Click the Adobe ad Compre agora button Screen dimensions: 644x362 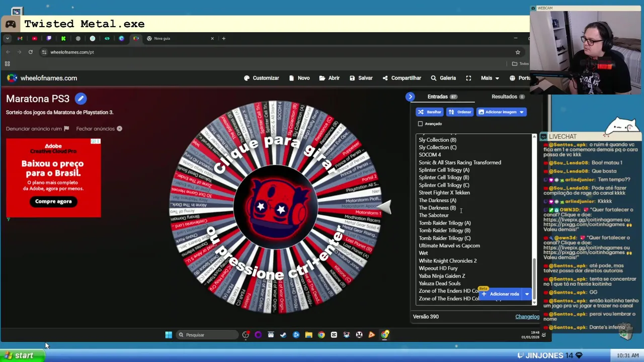pyautogui.click(x=53, y=201)
